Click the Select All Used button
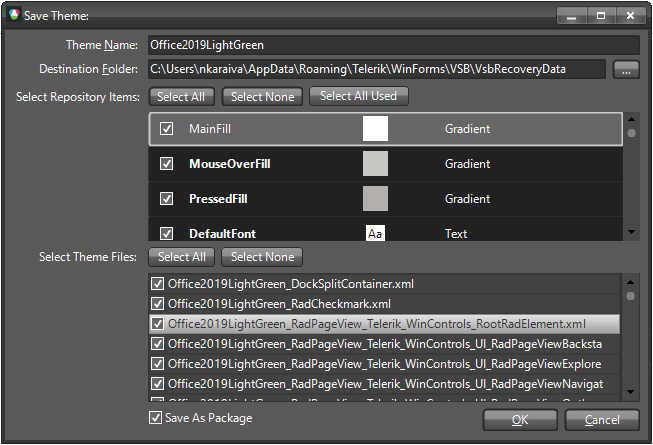The height and width of the screenshot is (445, 653). point(359,96)
